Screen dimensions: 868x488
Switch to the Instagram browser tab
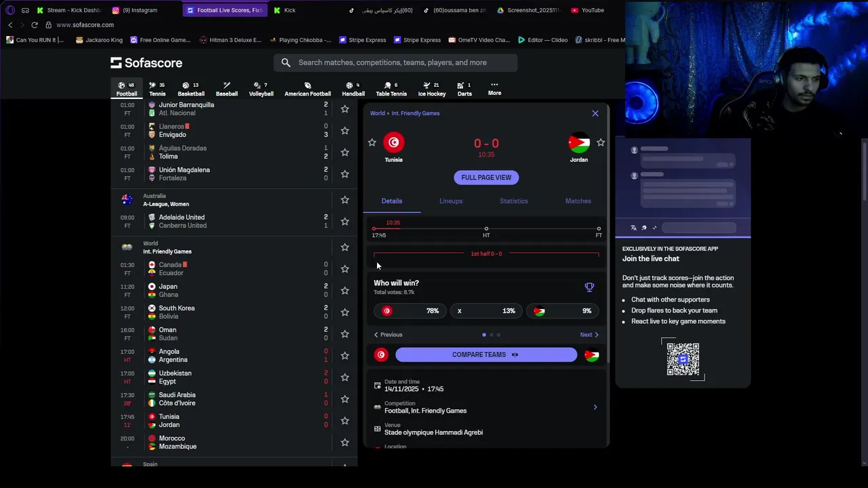pyautogui.click(x=140, y=10)
